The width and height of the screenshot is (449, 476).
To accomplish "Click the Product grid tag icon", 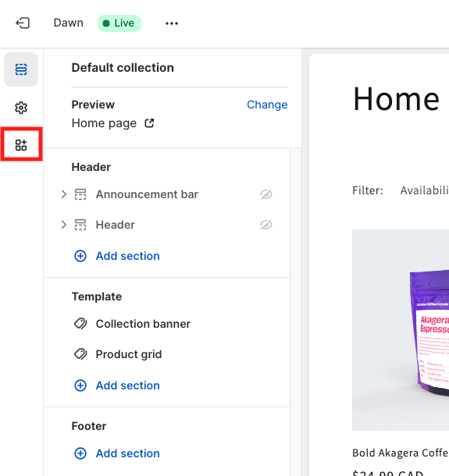I will click(x=80, y=354).
